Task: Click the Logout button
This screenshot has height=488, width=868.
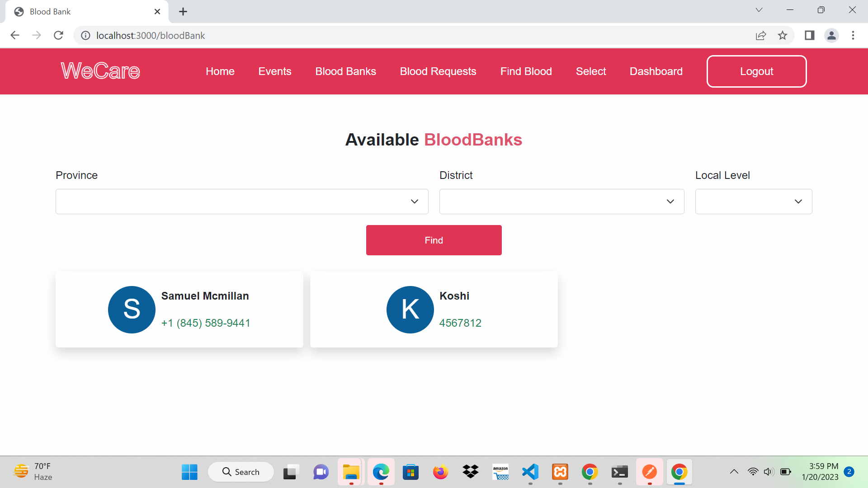Action: 756,71
